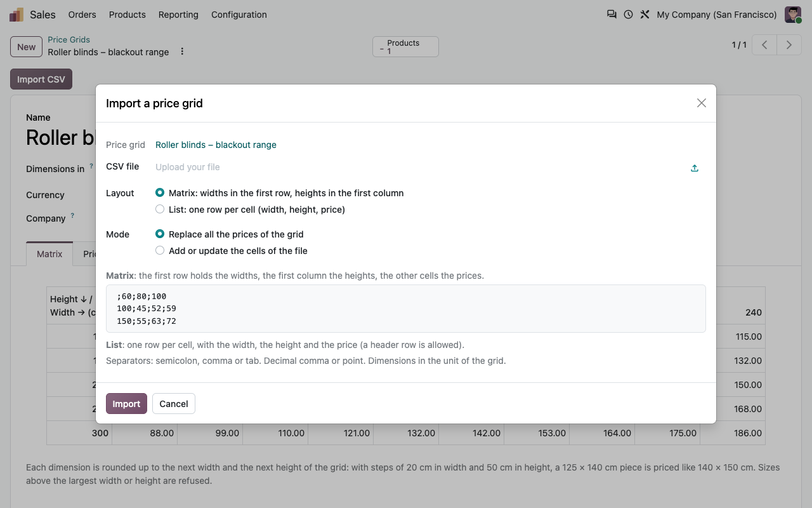The image size is (812, 508).
Task: Open the Orders menu
Action: (82, 15)
